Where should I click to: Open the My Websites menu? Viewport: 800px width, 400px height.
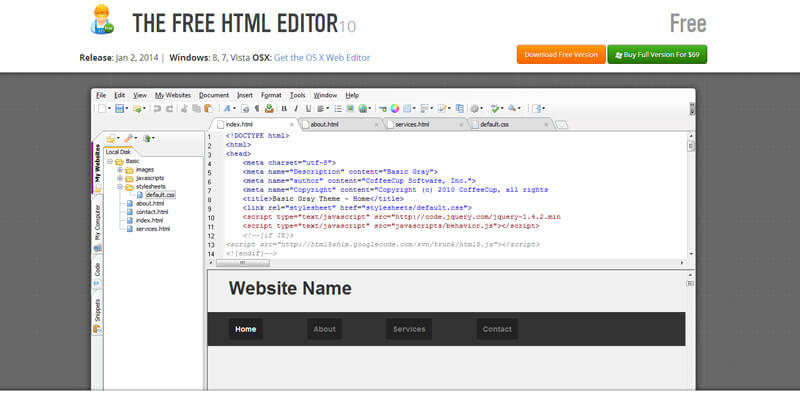tap(172, 95)
